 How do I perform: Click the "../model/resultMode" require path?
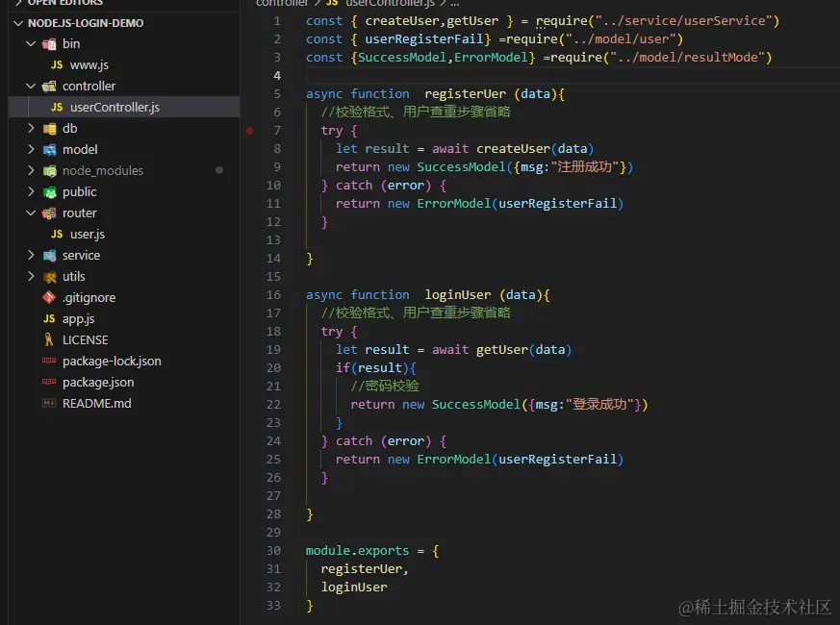[x=687, y=58]
